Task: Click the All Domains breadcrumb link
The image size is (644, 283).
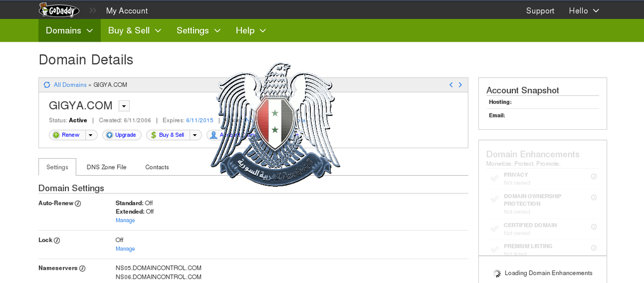Action: pyautogui.click(x=70, y=85)
